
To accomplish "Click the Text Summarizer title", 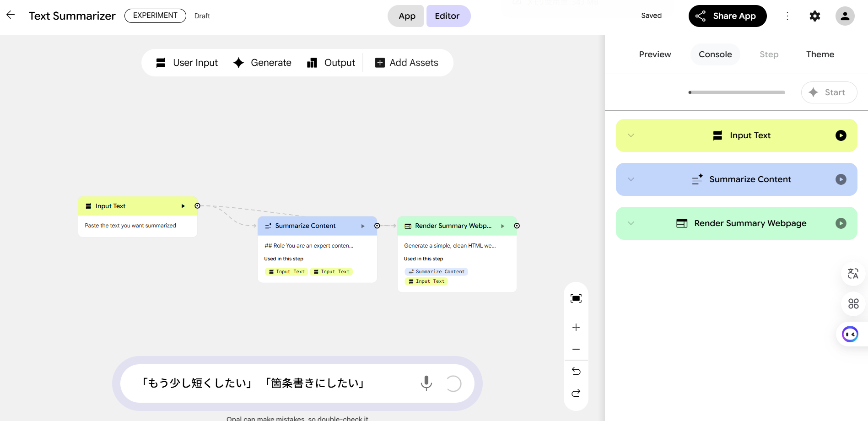I will [x=72, y=16].
